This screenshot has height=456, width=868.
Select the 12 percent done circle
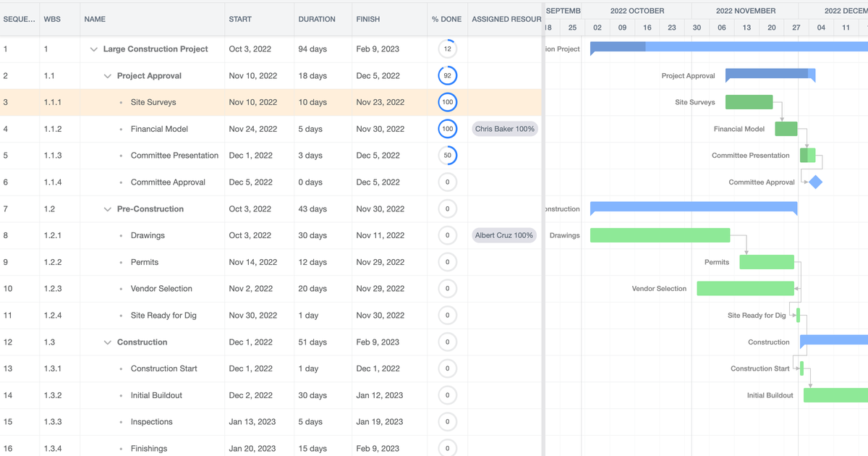tap(448, 49)
